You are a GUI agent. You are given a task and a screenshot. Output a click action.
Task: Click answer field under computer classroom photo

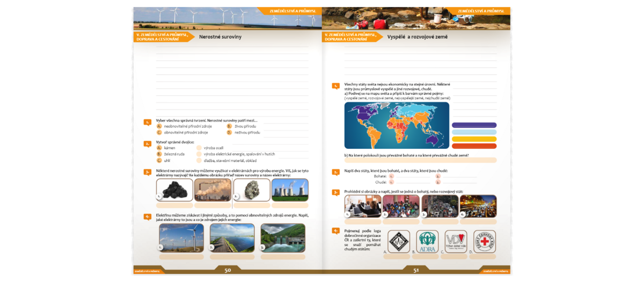[x=363, y=221]
